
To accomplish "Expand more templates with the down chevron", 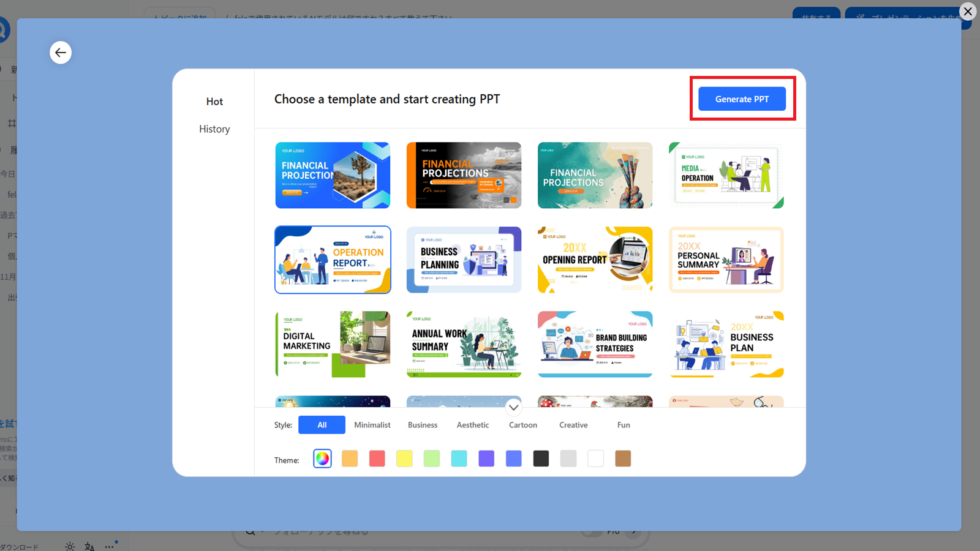I will click(x=513, y=407).
